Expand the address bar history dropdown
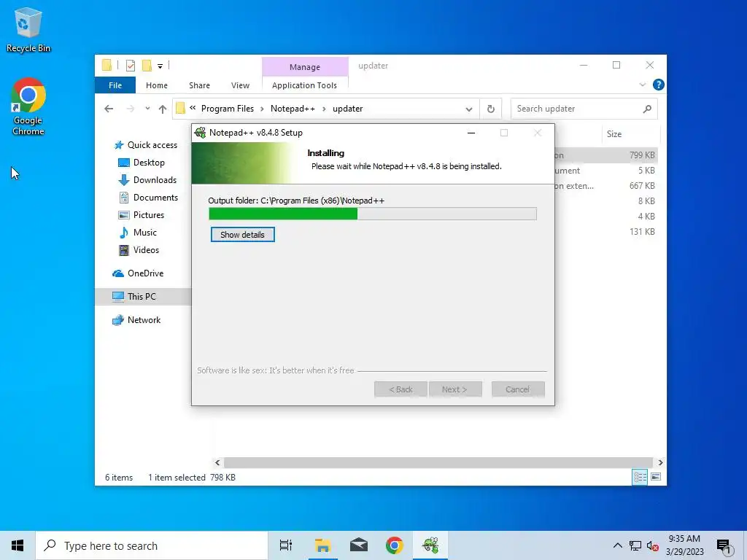The height and width of the screenshot is (560, 747). (469, 109)
